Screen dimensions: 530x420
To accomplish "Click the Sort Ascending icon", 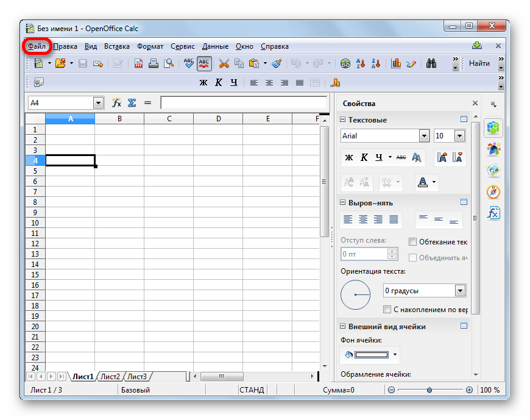I will [361, 63].
